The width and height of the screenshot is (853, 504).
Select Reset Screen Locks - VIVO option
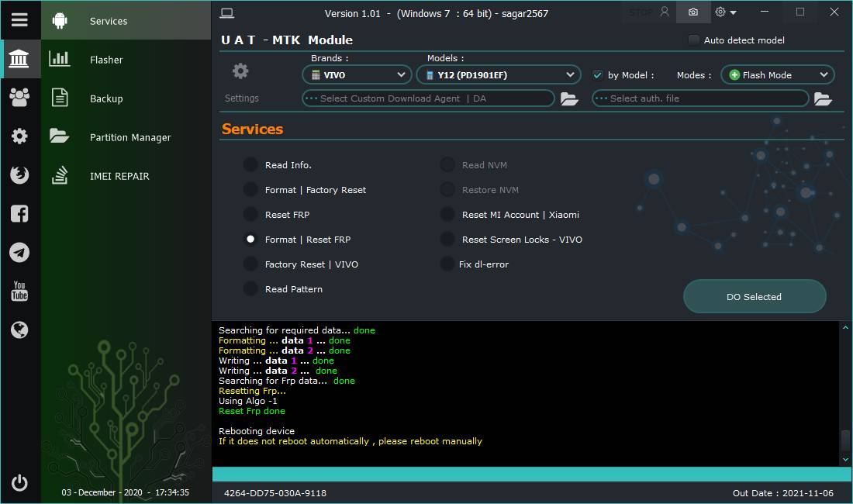click(x=447, y=240)
